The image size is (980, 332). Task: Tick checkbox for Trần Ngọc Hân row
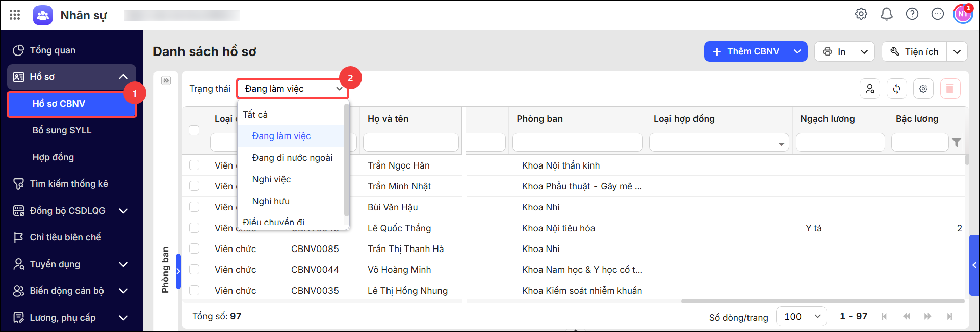coord(194,165)
